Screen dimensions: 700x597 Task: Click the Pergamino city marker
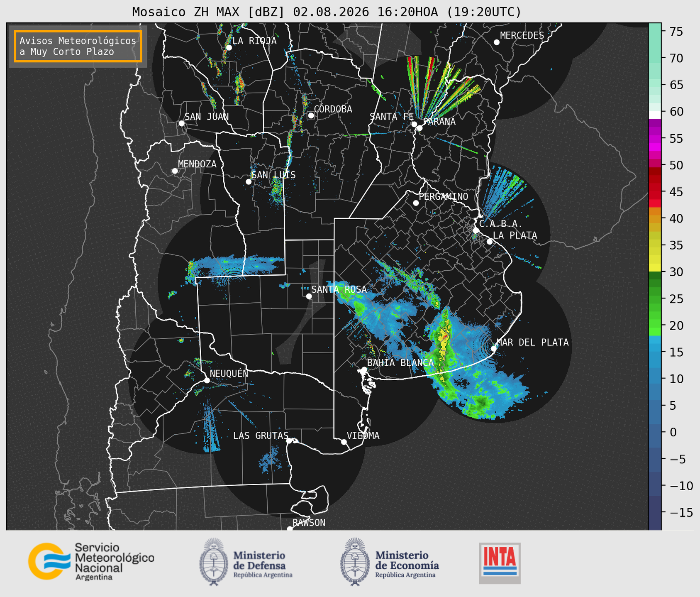pos(416,203)
